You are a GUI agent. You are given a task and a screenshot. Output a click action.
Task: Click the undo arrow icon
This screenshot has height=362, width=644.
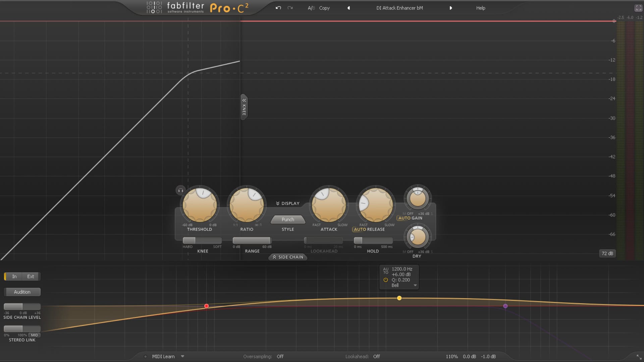(x=278, y=8)
